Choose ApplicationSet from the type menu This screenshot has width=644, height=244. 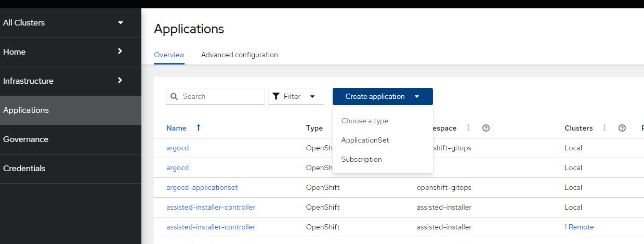click(365, 140)
